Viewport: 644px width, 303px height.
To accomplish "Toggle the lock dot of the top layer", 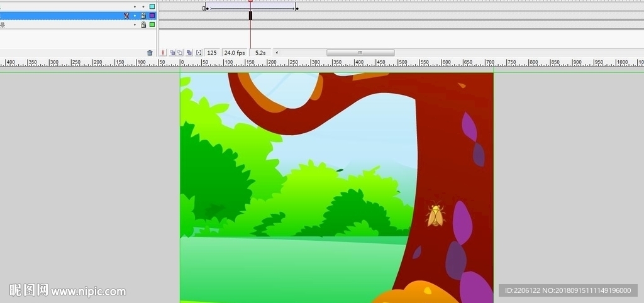I will [x=143, y=6].
